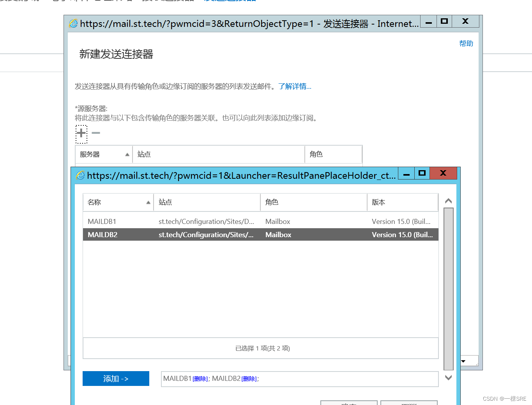Viewport: 532px width, 405px height.
Task: Click the added servers input field
Action: 300,379
